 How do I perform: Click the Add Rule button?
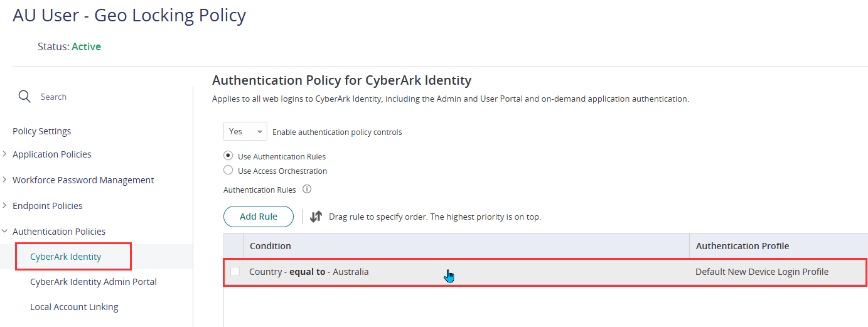pos(259,217)
